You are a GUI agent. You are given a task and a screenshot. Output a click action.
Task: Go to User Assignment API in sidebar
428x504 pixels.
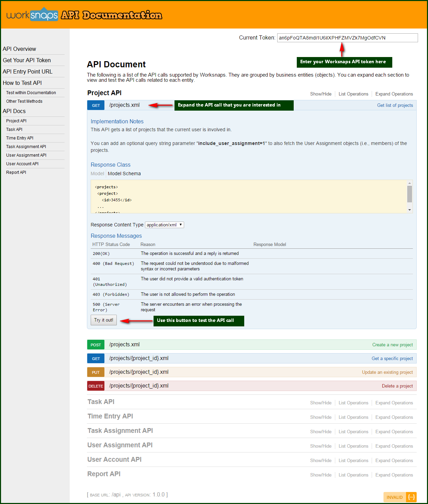pyautogui.click(x=26, y=155)
